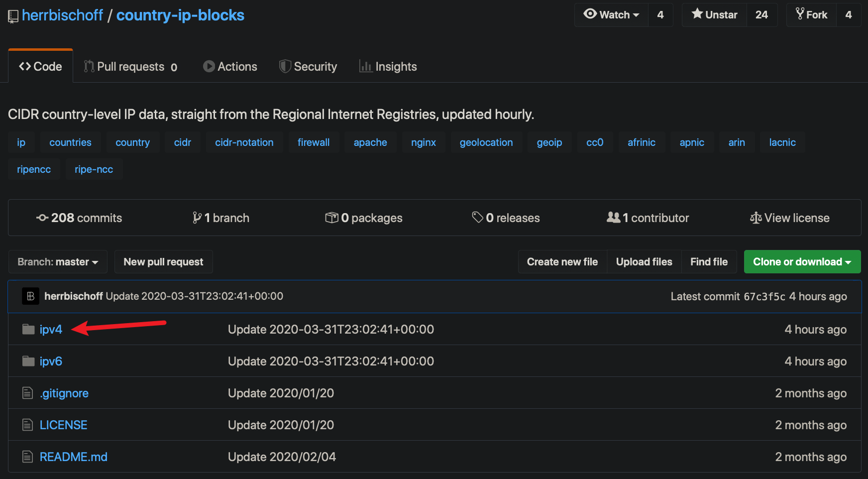Open the 0 packages link
This screenshot has width=868, height=479.
pyautogui.click(x=364, y=218)
